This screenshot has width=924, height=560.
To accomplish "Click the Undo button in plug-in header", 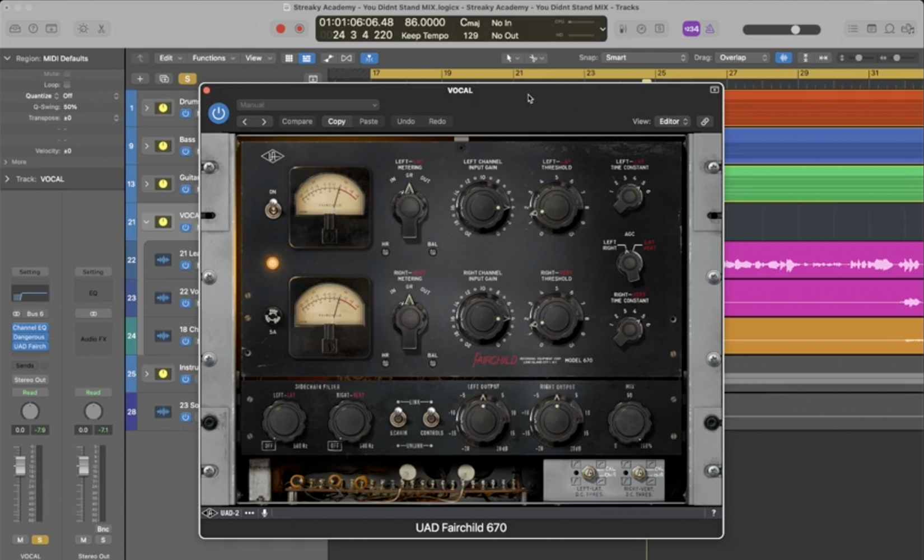I will (406, 122).
